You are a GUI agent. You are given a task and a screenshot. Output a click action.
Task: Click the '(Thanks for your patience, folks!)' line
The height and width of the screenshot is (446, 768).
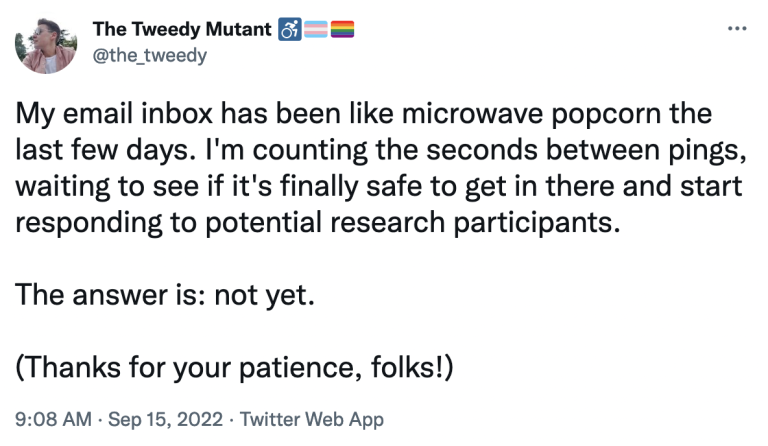pyautogui.click(x=235, y=367)
